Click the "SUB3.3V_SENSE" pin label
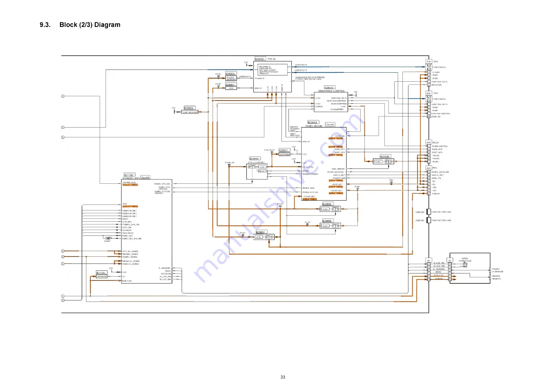The image size is (555, 392). click(x=131, y=264)
